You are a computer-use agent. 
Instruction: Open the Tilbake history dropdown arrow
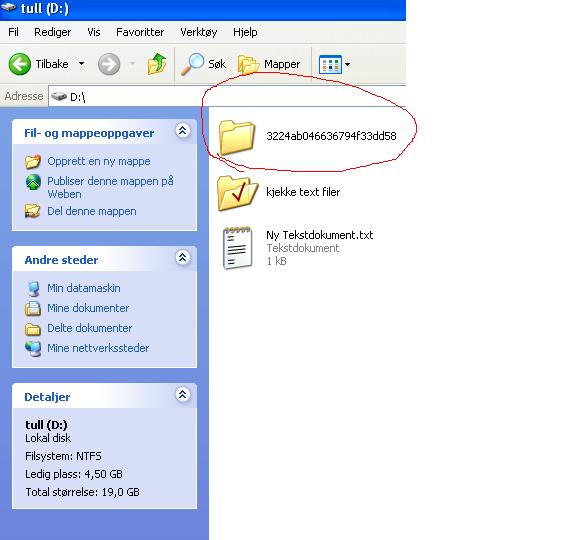point(81,64)
